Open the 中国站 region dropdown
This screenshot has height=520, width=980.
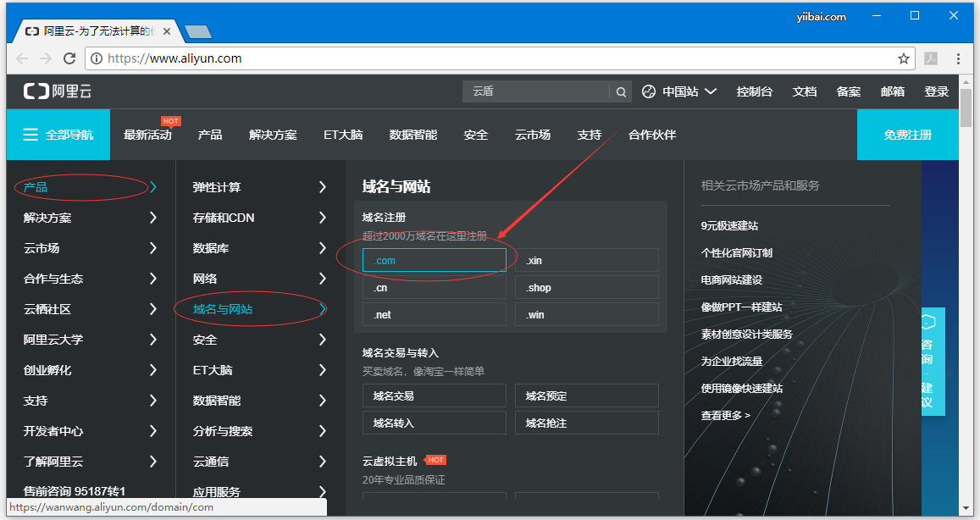click(679, 91)
